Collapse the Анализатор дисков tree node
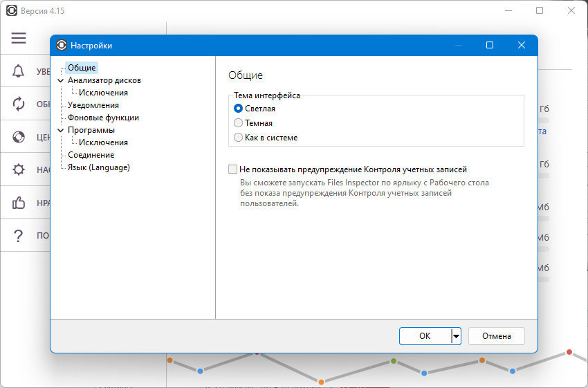This screenshot has height=388, width=588. coord(61,80)
